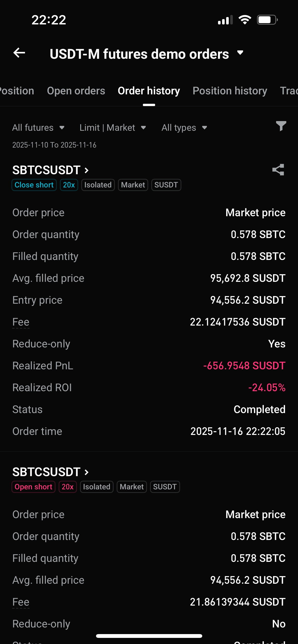Image resolution: width=298 pixels, height=644 pixels.
Task: Open SBTCSUSDT from the Open short order
Action: (x=50, y=472)
